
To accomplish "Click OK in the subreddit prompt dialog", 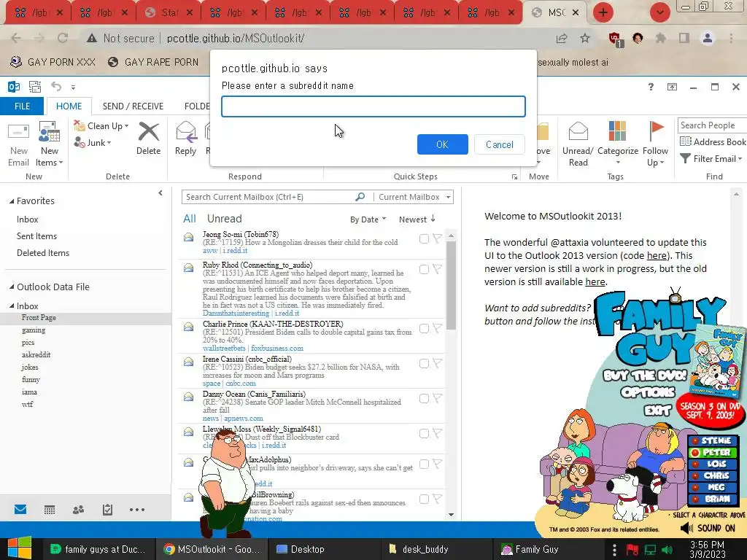I will (442, 144).
